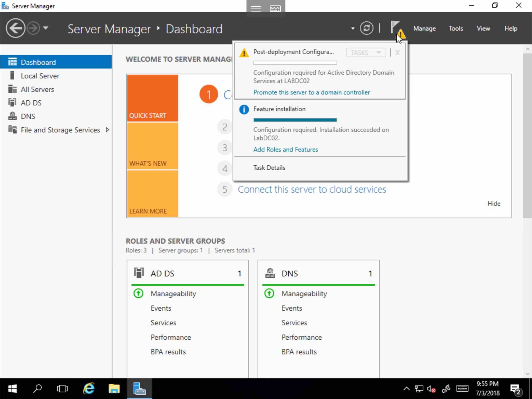Open Events in the AD DS tile
The image size is (532, 399).
161,308
